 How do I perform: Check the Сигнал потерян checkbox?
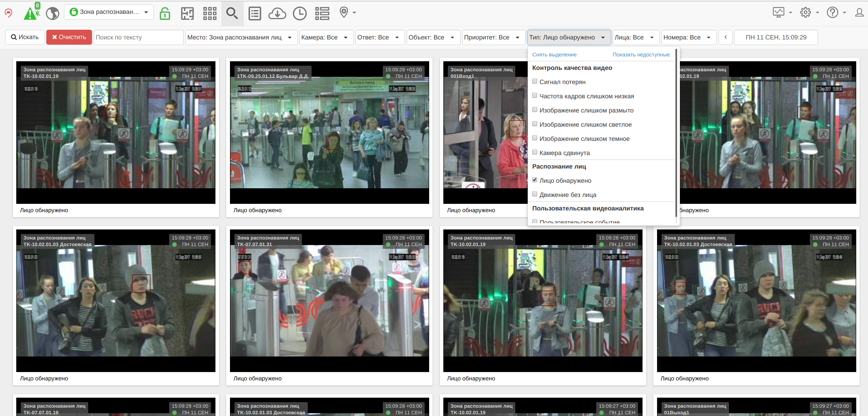click(x=535, y=81)
